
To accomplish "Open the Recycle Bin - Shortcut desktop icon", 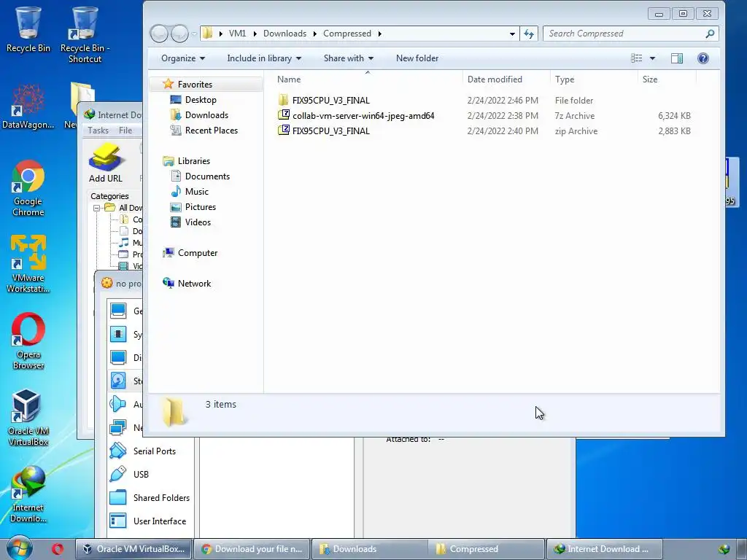I will point(85,34).
